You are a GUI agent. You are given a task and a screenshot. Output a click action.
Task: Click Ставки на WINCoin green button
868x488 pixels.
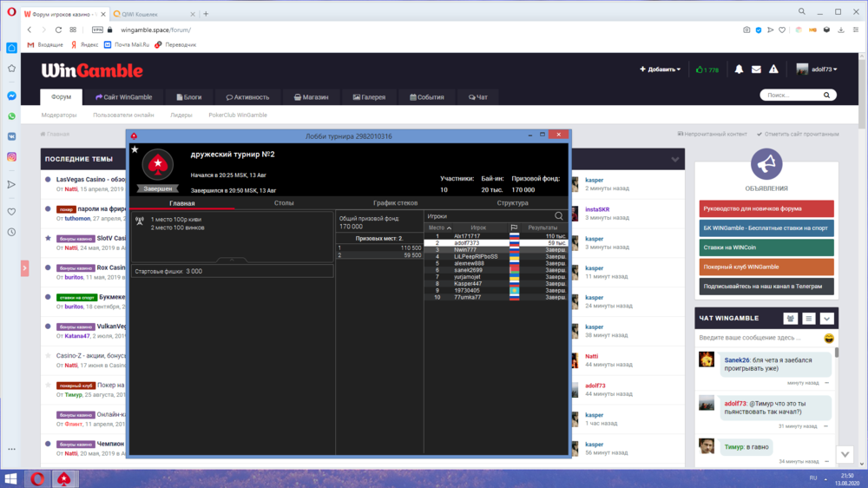coord(766,247)
